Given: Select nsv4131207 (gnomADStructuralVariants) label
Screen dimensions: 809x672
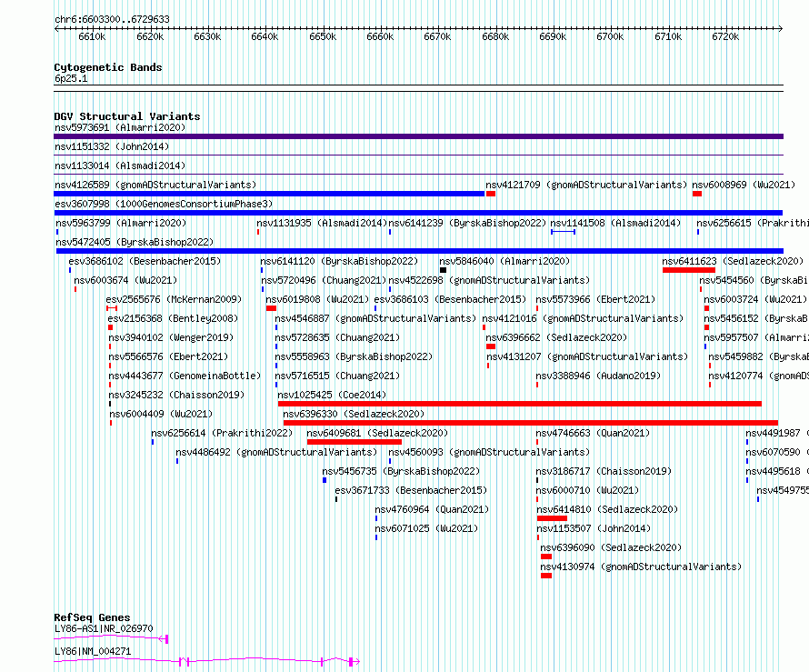Looking at the screenshot, I should (x=587, y=356).
